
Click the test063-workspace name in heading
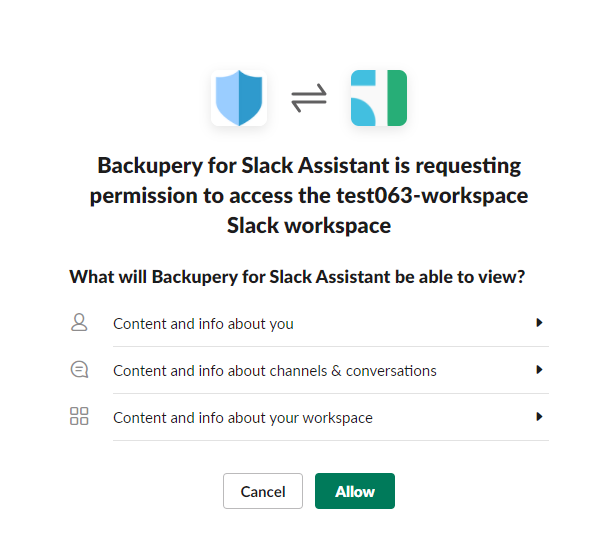click(432, 195)
